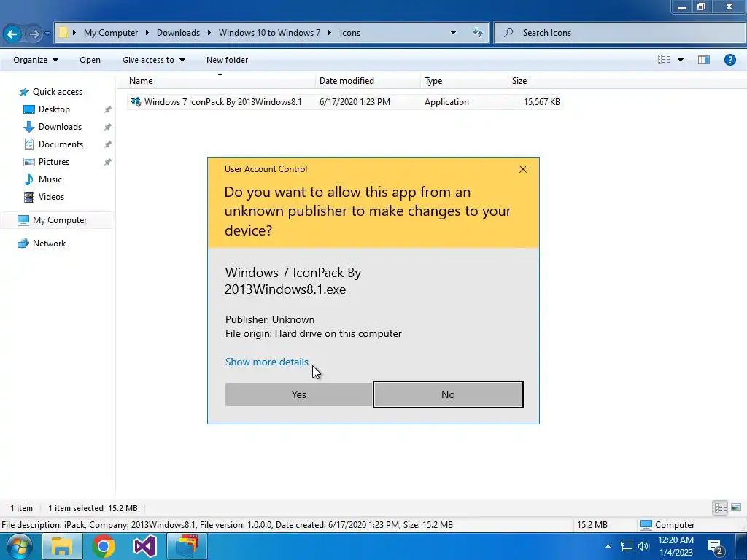747x560 pixels.
Task: Open the network tray icon
Action: tap(626, 546)
